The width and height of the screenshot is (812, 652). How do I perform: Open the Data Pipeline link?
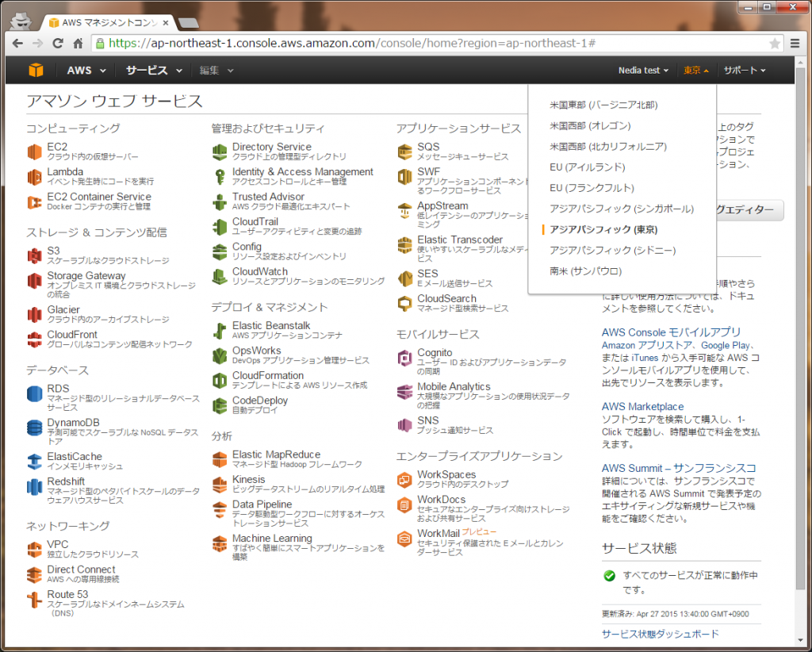click(262, 504)
